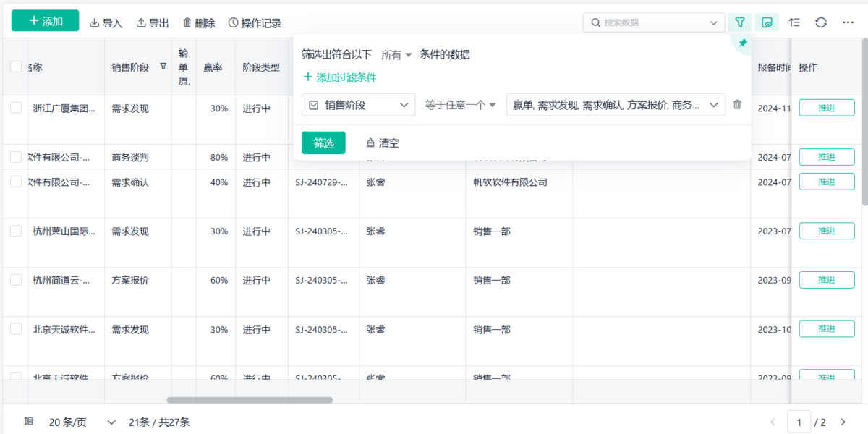Check the 浙江广厦集团 row checkbox
Viewport: 868px width, 434px height.
point(16,108)
